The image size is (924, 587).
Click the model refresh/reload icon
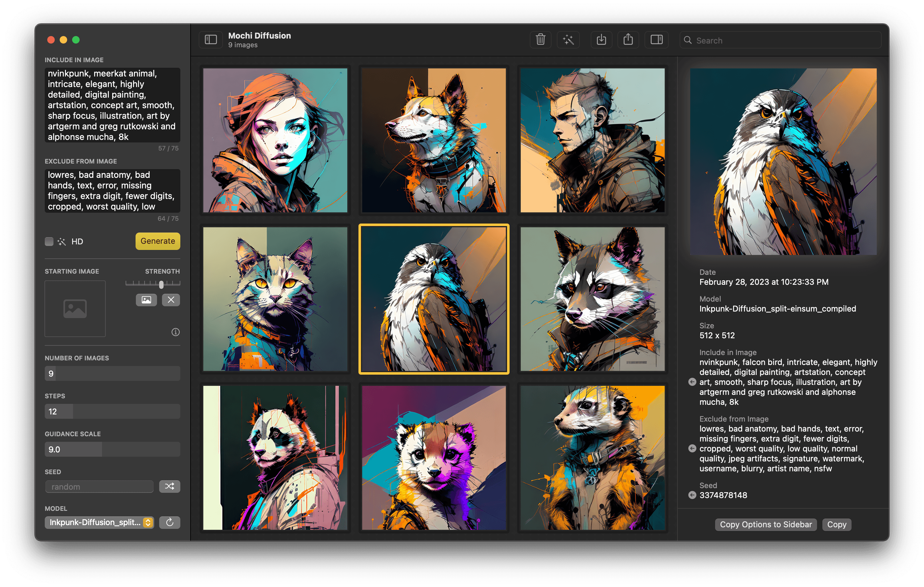(x=170, y=522)
